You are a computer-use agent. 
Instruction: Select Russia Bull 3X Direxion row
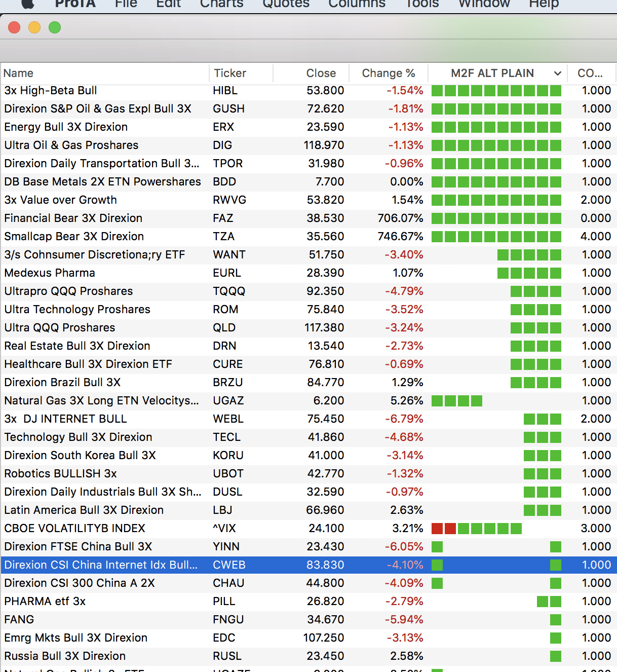tap(308, 656)
